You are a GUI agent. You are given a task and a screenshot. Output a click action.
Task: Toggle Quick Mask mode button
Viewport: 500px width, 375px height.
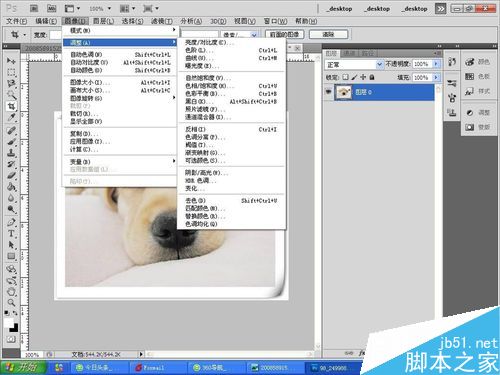point(11,339)
